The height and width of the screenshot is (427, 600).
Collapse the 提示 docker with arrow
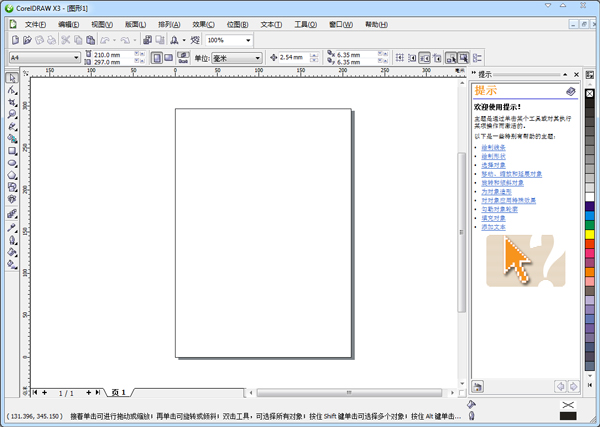[565, 75]
